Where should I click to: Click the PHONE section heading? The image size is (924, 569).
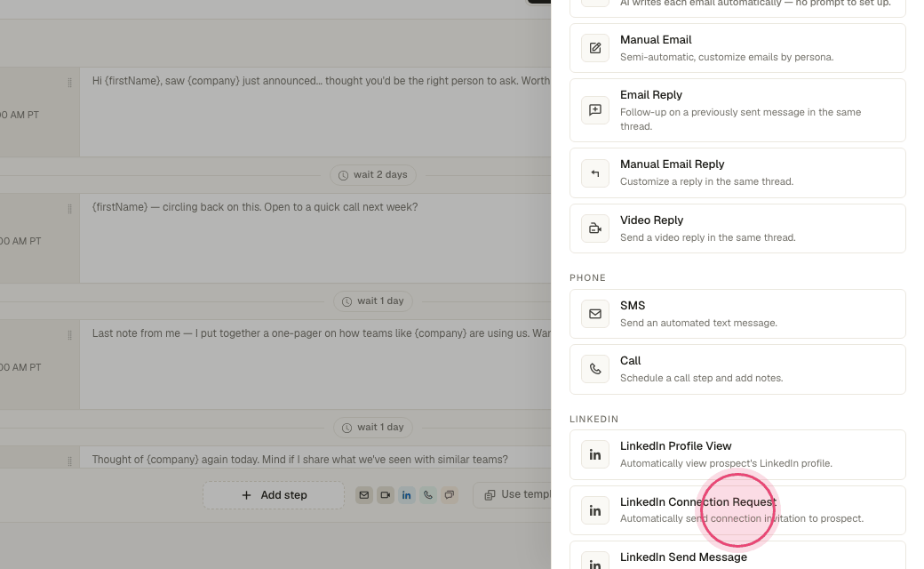[587, 277]
